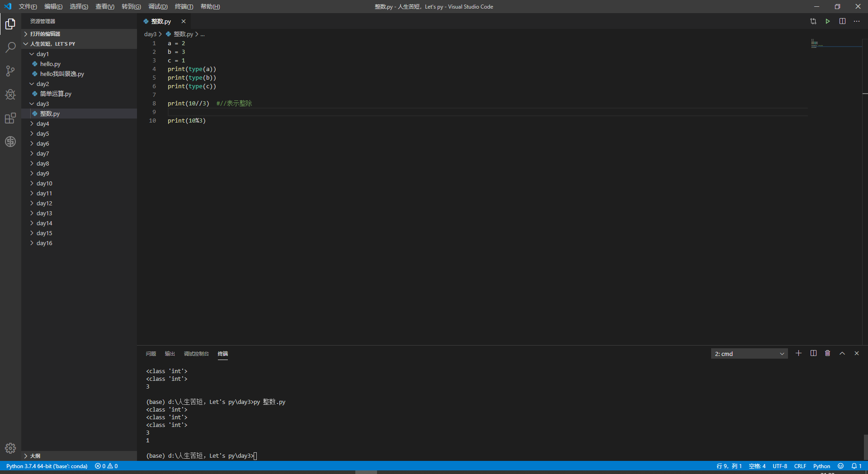
Task: Open the Debug view icon
Action: pyautogui.click(x=10, y=94)
